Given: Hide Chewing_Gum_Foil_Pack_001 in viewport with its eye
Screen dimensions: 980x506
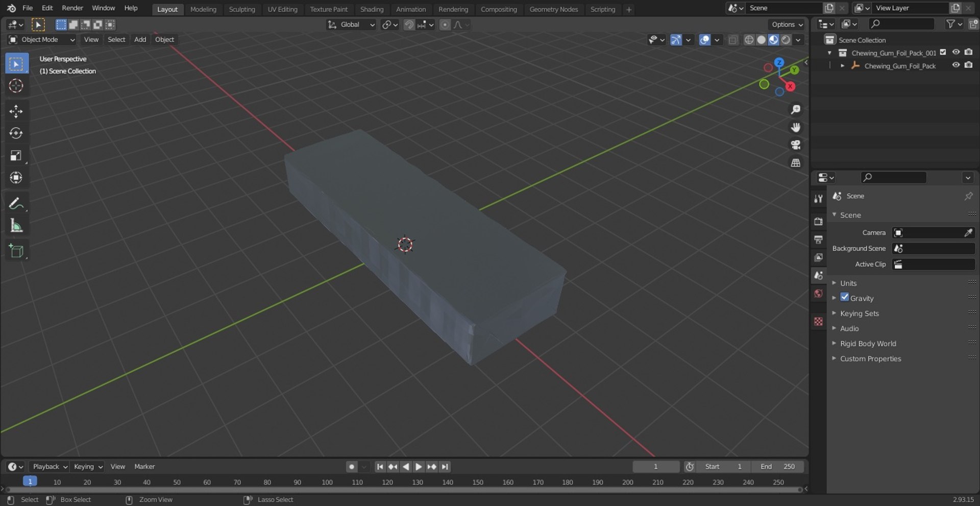Looking at the screenshot, I should tap(956, 52).
